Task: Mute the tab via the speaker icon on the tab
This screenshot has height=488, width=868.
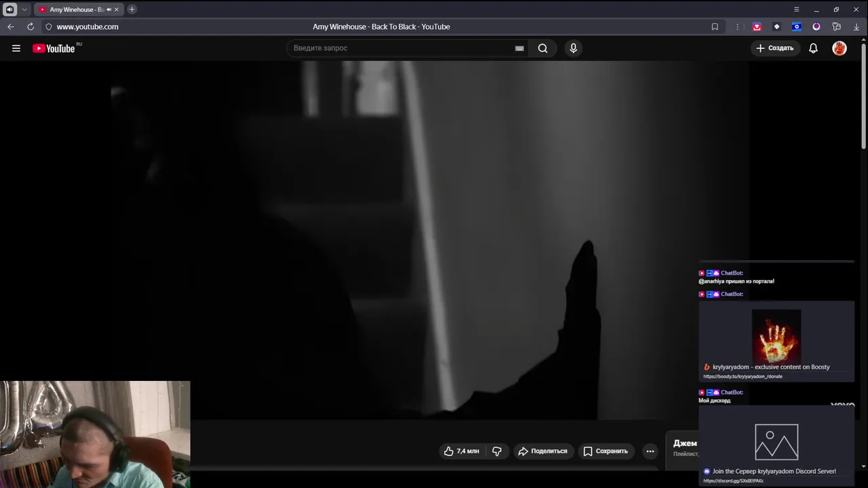Action: (108, 9)
